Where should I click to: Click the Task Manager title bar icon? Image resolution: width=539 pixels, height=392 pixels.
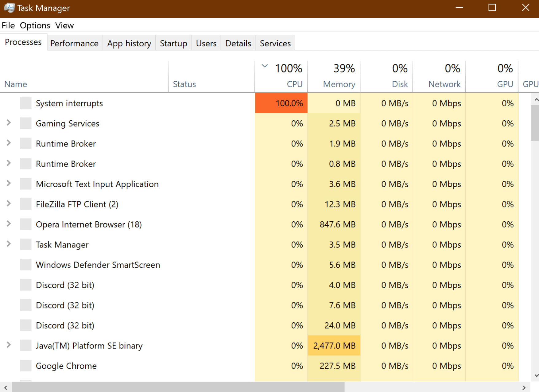click(9, 8)
